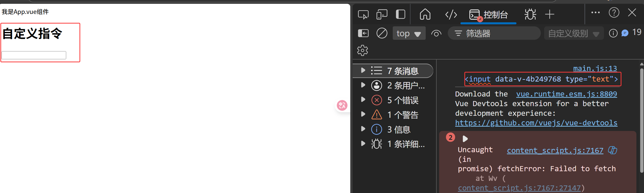The image size is (644, 193).
Task: Open the bug debugger tab
Action: click(x=530, y=14)
